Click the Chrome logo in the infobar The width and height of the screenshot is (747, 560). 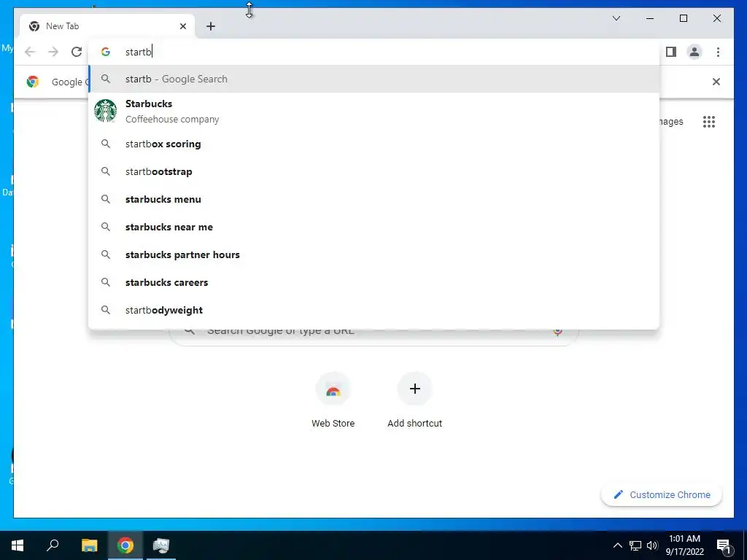point(33,82)
